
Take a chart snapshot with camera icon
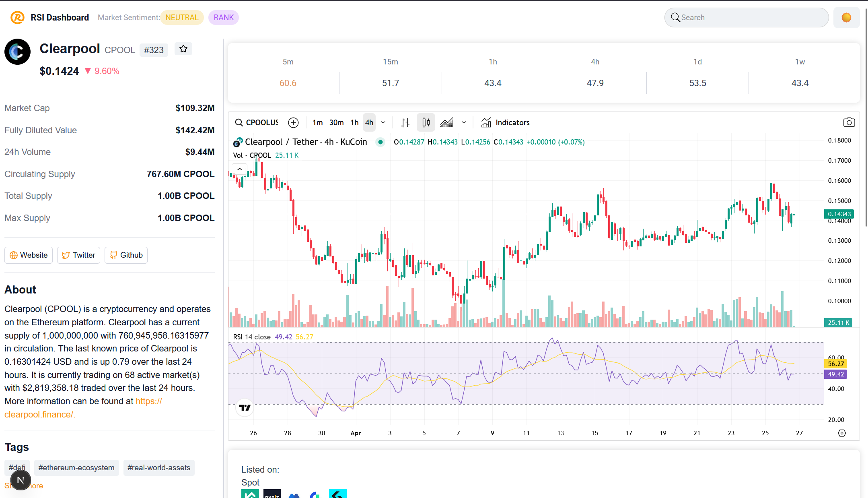(849, 122)
